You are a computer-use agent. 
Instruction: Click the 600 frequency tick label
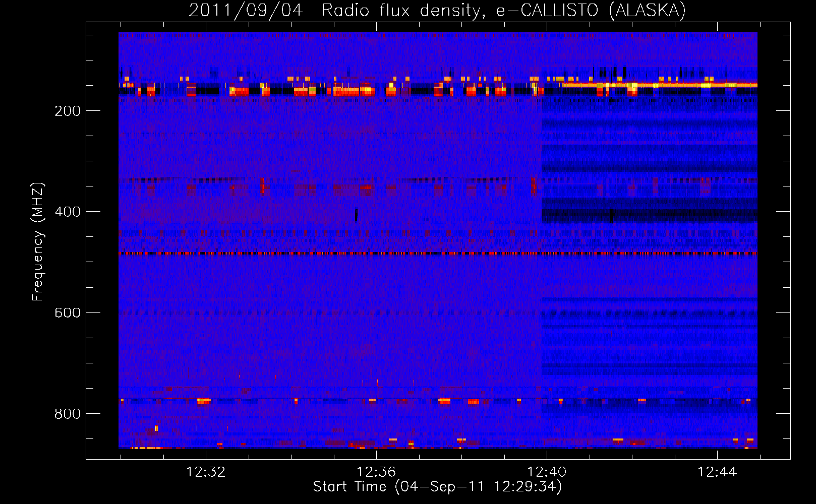click(x=68, y=312)
